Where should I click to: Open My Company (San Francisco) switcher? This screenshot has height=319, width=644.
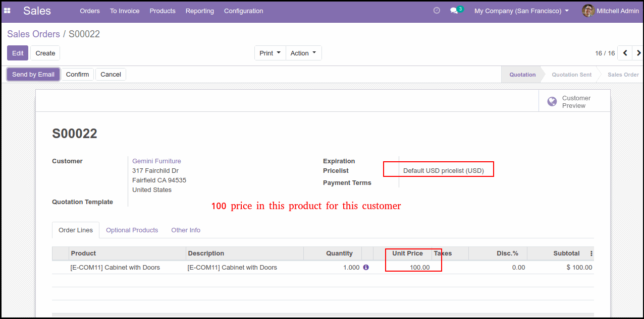pyautogui.click(x=521, y=11)
